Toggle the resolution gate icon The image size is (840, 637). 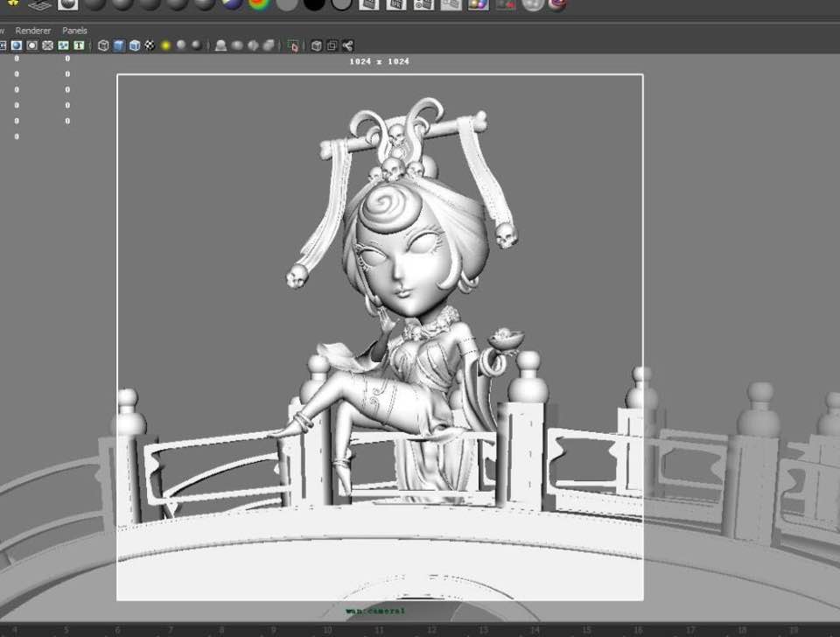point(32,45)
